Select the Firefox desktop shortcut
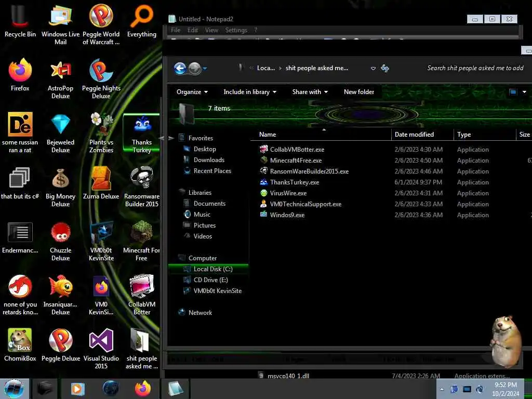 point(20,75)
